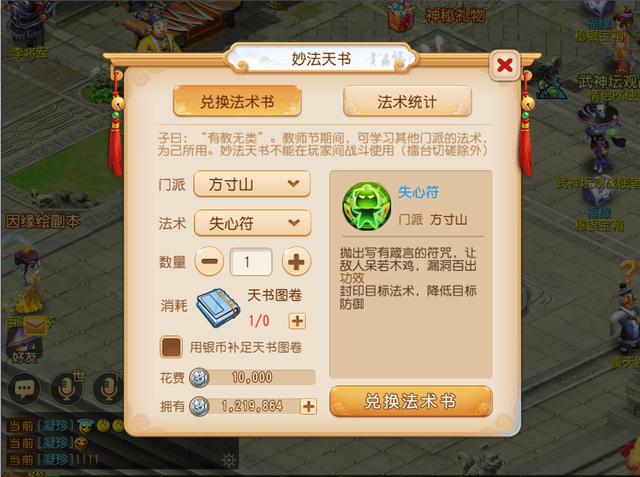Click the quantity input field
The height and width of the screenshot is (477, 640).
[x=251, y=262]
